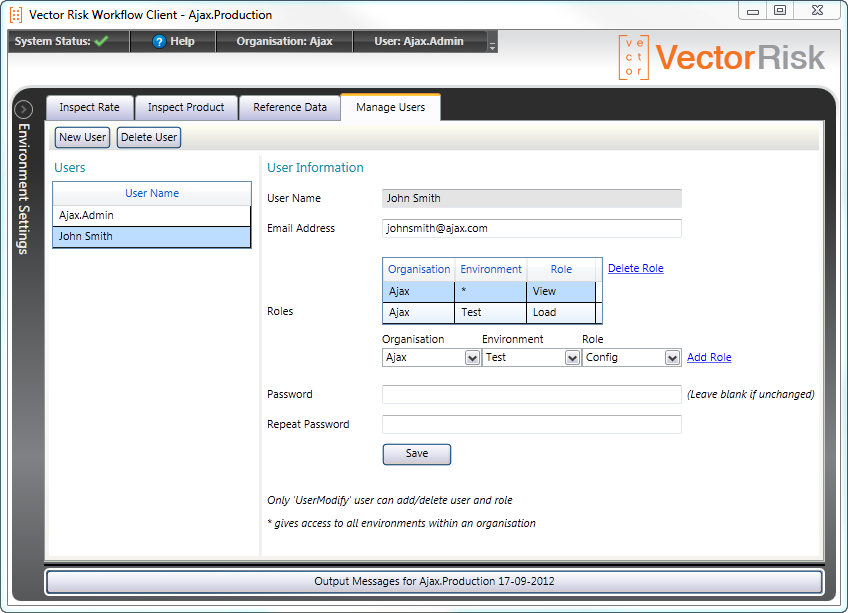Click the * environment cell in Roles table
The width and height of the screenshot is (848, 613).
(x=491, y=291)
